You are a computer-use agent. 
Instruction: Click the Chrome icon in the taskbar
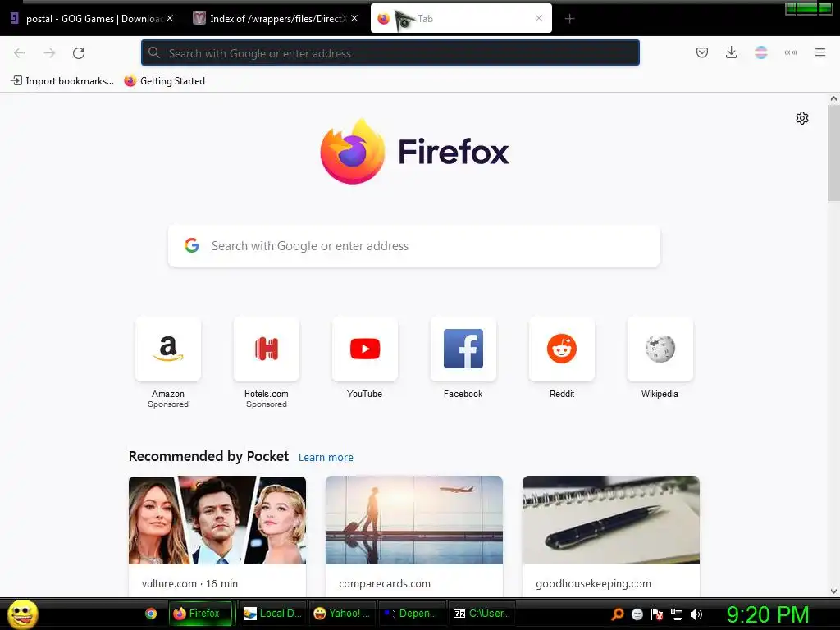[151, 614]
